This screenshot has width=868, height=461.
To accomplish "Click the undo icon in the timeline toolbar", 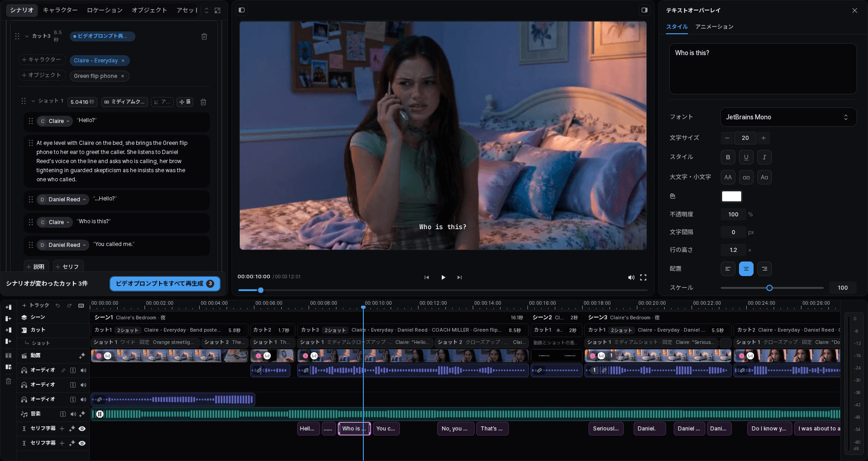I will click(58, 306).
